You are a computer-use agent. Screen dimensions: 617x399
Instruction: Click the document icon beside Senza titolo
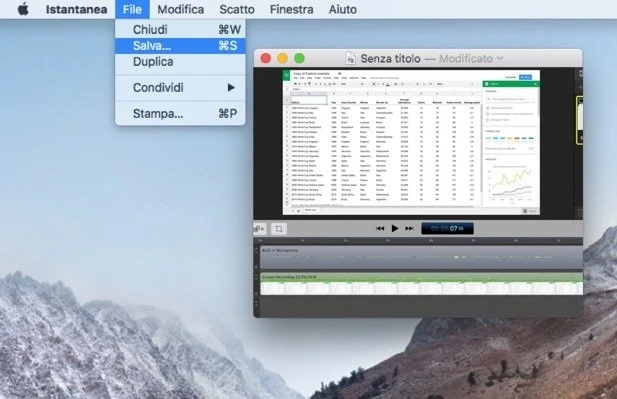(350, 58)
